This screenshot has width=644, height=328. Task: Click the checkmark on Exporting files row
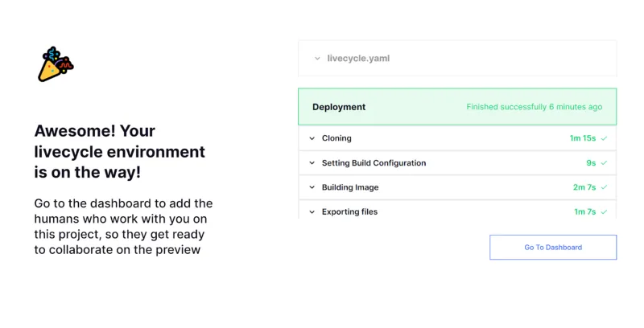pos(604,212)
